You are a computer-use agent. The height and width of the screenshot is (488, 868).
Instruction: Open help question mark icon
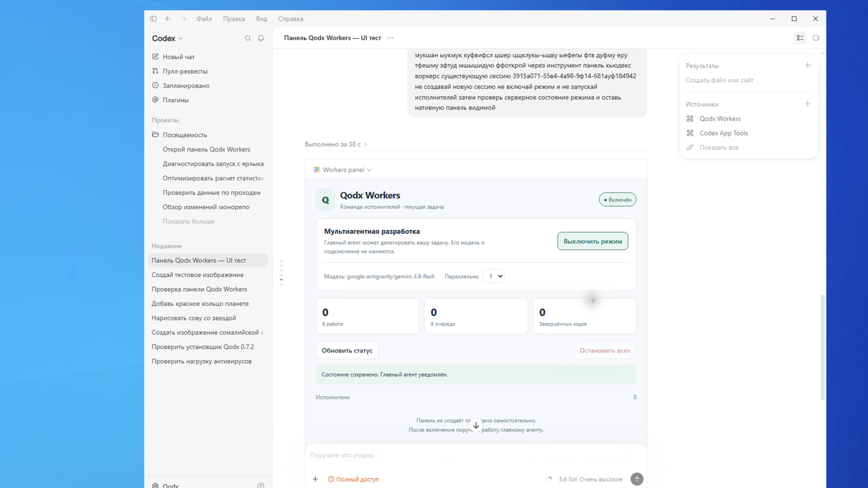261,486
